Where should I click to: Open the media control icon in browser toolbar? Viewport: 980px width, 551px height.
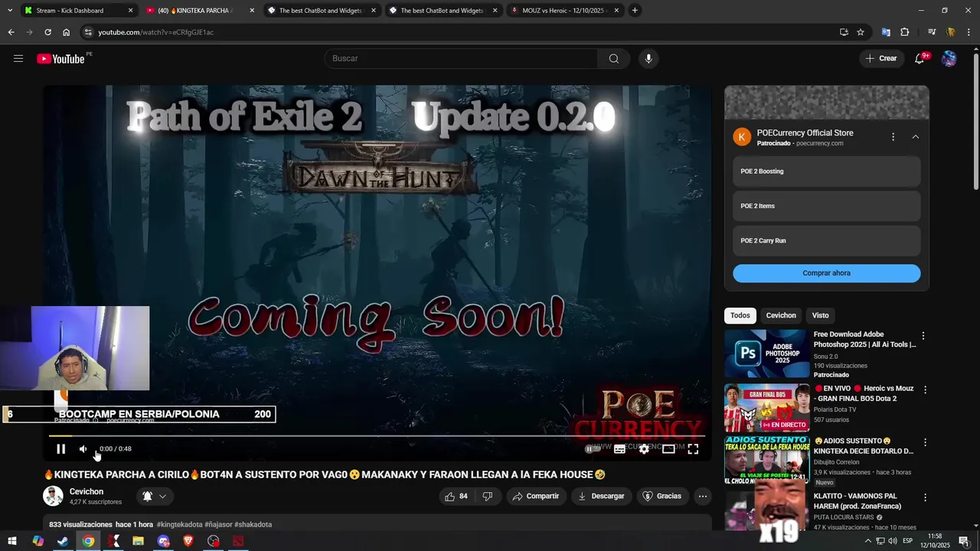click(x=932, y=32)
